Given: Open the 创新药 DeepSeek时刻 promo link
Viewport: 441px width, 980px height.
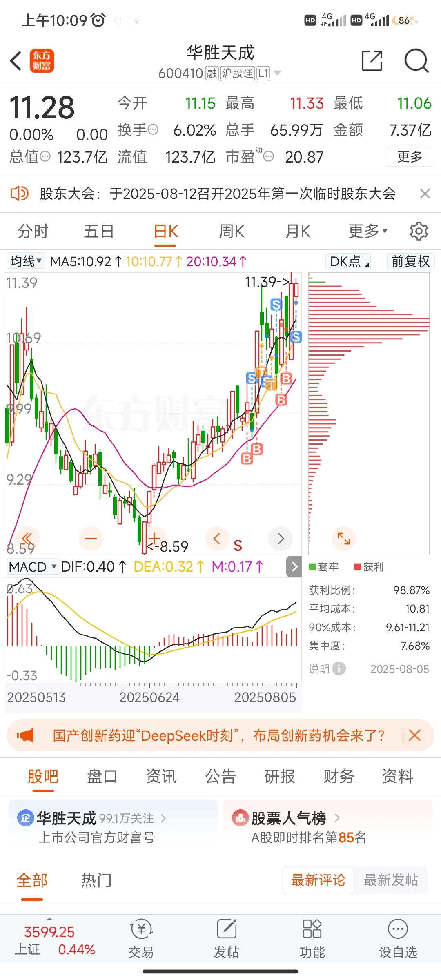Looking at the screenshot, I should pos(218,735).
